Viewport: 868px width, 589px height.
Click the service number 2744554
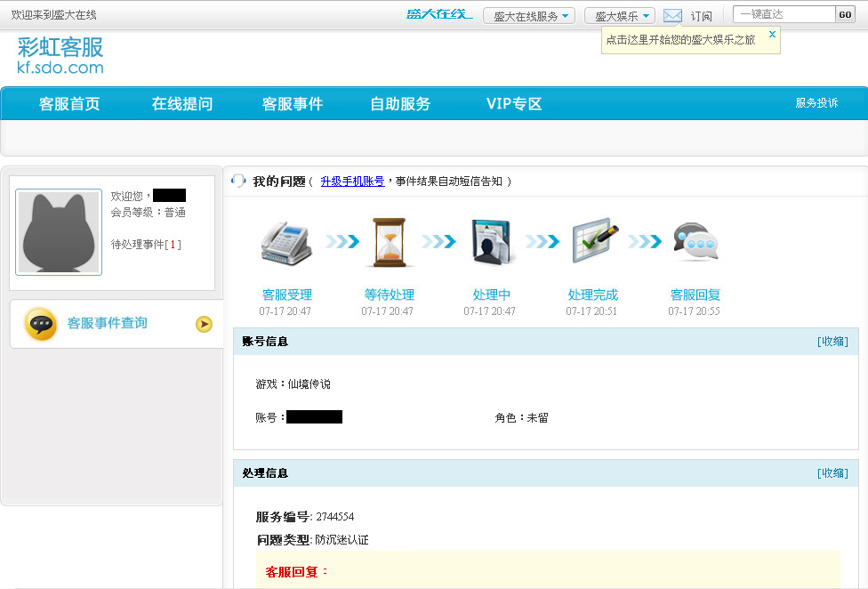(x=335, y=516)
